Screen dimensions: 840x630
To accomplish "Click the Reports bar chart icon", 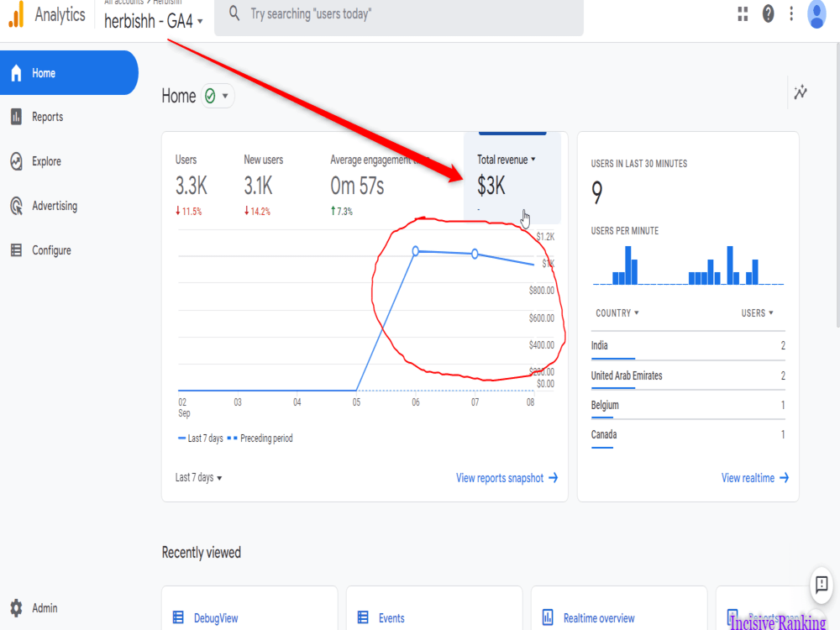I will 16,117.
